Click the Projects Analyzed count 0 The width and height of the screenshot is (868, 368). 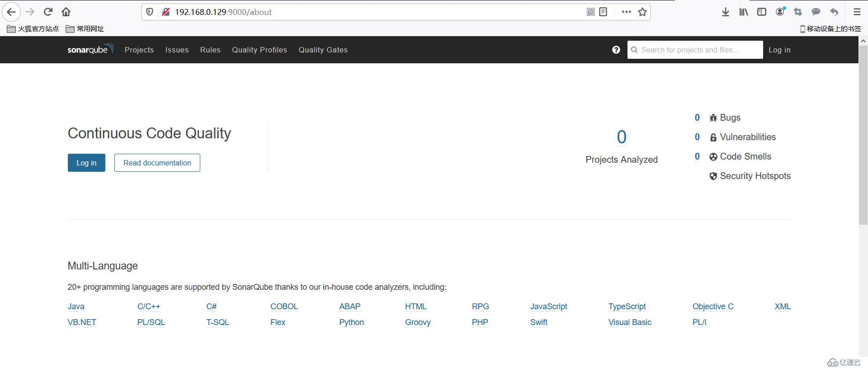pyautogui.click(x=622, y=137)
